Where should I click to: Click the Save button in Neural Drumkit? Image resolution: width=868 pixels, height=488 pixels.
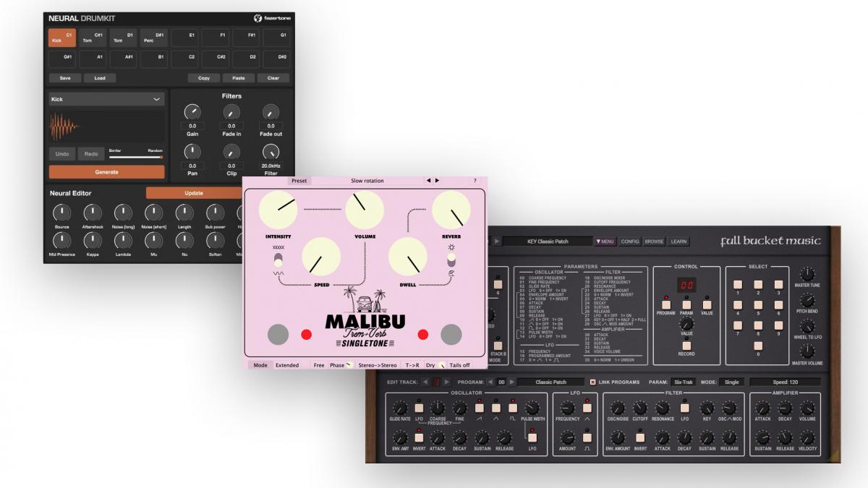65,78
